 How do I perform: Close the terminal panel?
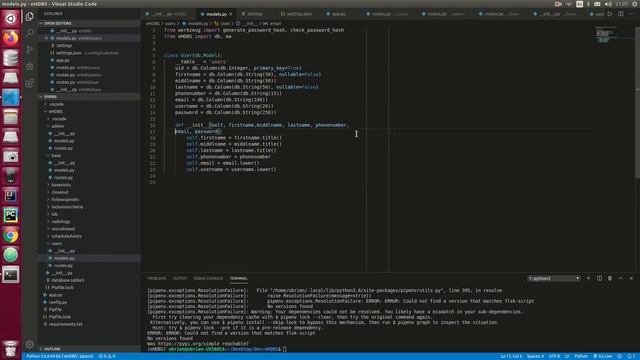[x=631, y=278]
